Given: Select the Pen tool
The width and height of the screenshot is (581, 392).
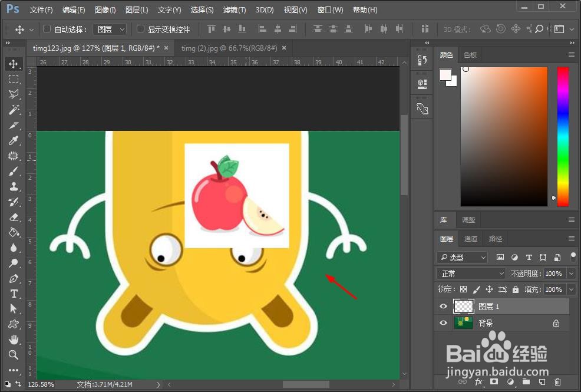Looking at the screenshot, I should (14, 279).
